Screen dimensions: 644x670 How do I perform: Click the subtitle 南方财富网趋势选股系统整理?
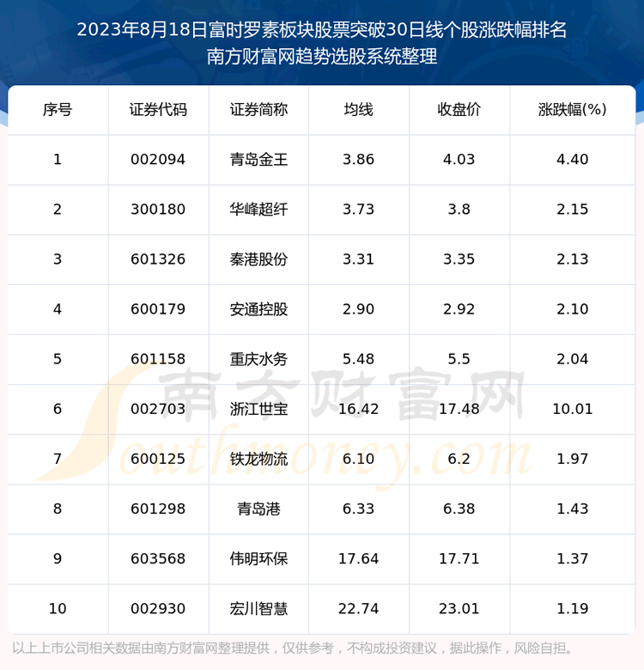(x=322, y=57)
